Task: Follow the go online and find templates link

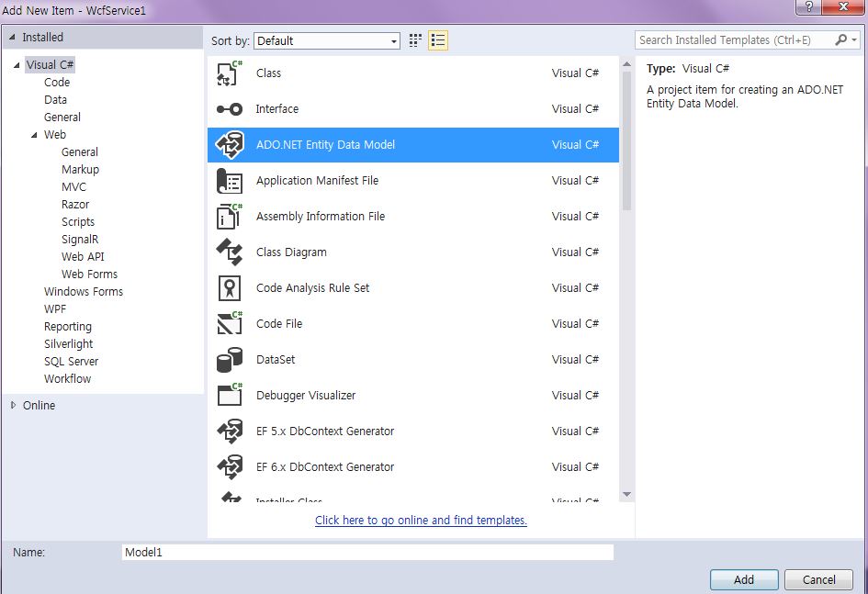Action: (421, 521)
